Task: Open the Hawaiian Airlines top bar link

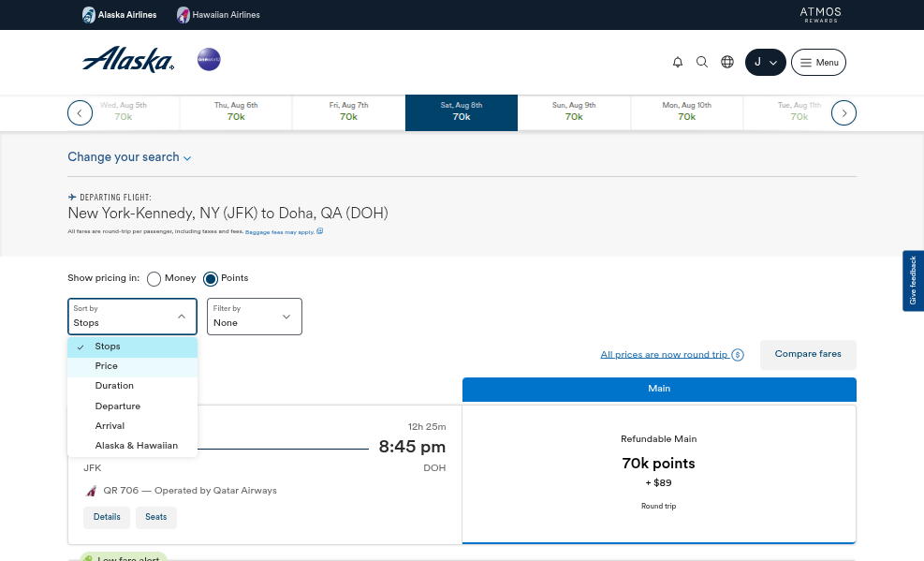Action: point(218,15)
